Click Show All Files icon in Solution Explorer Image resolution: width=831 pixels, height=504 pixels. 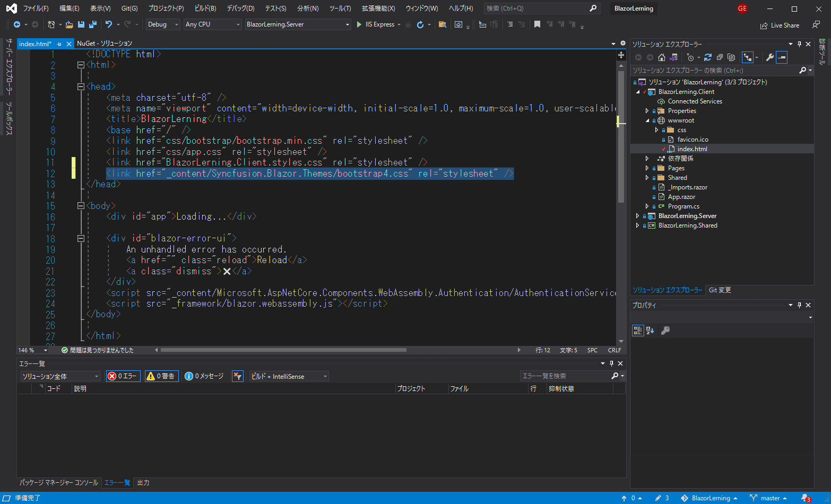(x=731, y=57)
